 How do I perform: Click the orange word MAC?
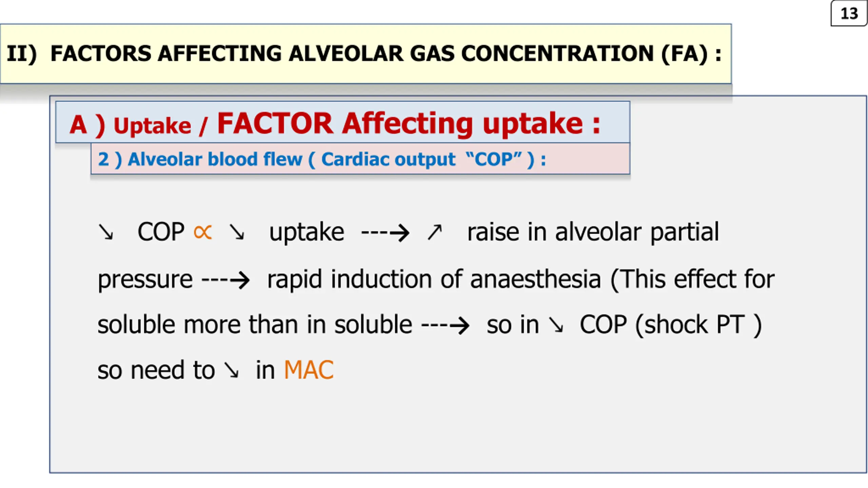click(309, 370)
